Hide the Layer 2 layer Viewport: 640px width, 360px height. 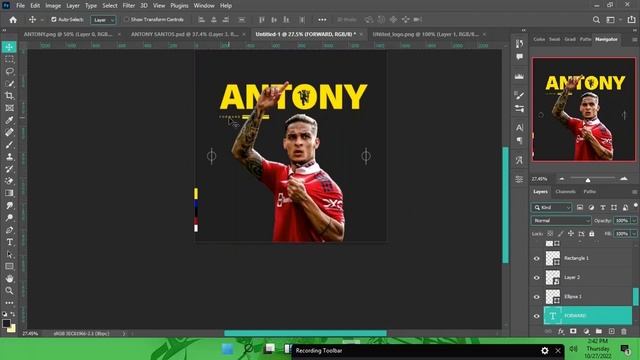pos(536,278)
